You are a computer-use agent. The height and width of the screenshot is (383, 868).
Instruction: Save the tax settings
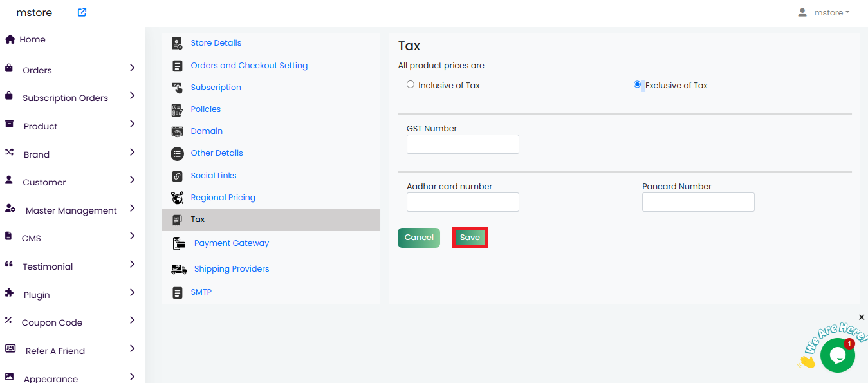[470, 238]
